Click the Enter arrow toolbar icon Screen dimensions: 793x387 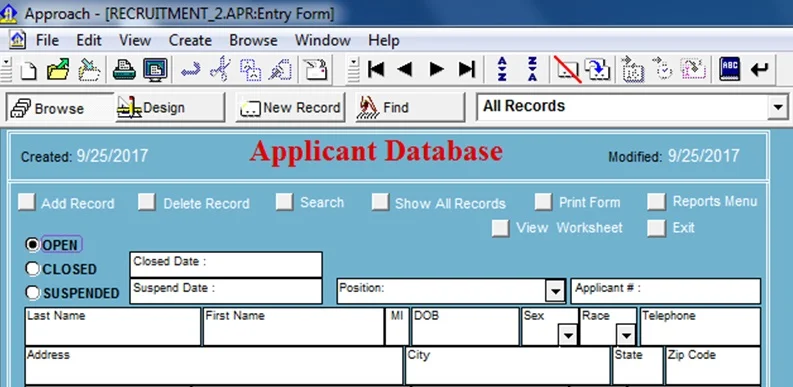tap(759, 69)
